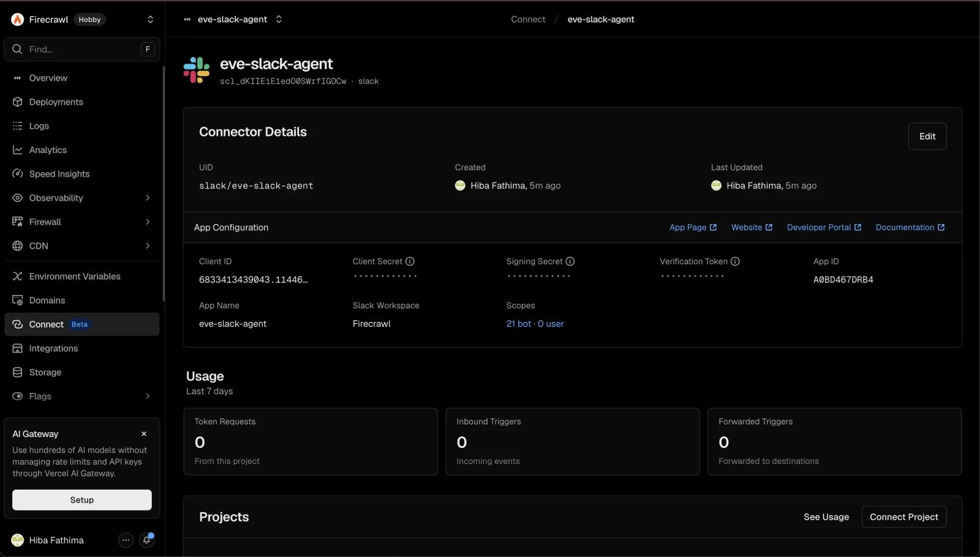Go to Analytics page

(x=82, y=150)
